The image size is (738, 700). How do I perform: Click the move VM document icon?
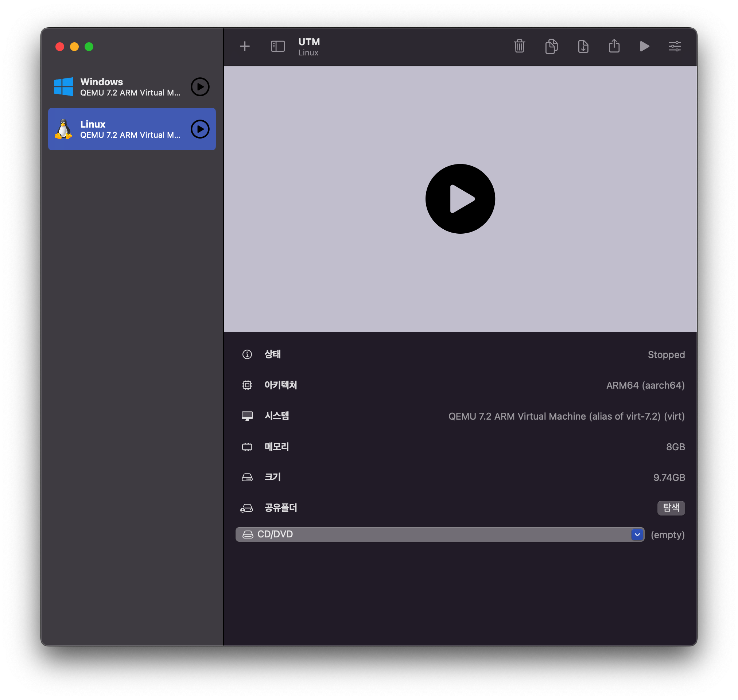click(583, 46)
